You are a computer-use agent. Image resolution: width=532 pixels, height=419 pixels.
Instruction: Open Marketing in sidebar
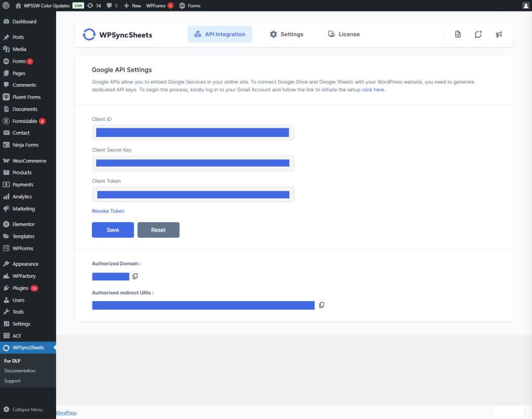28,209
